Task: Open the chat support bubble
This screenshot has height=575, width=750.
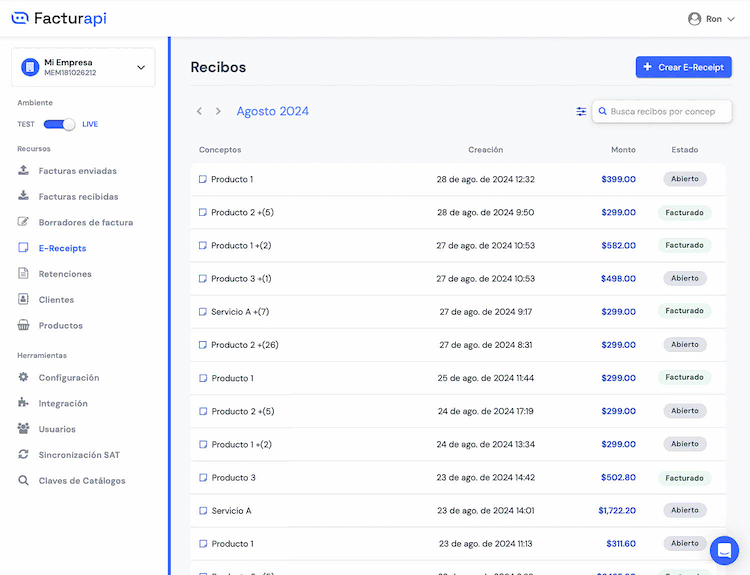Action: (x=724, y=550)
